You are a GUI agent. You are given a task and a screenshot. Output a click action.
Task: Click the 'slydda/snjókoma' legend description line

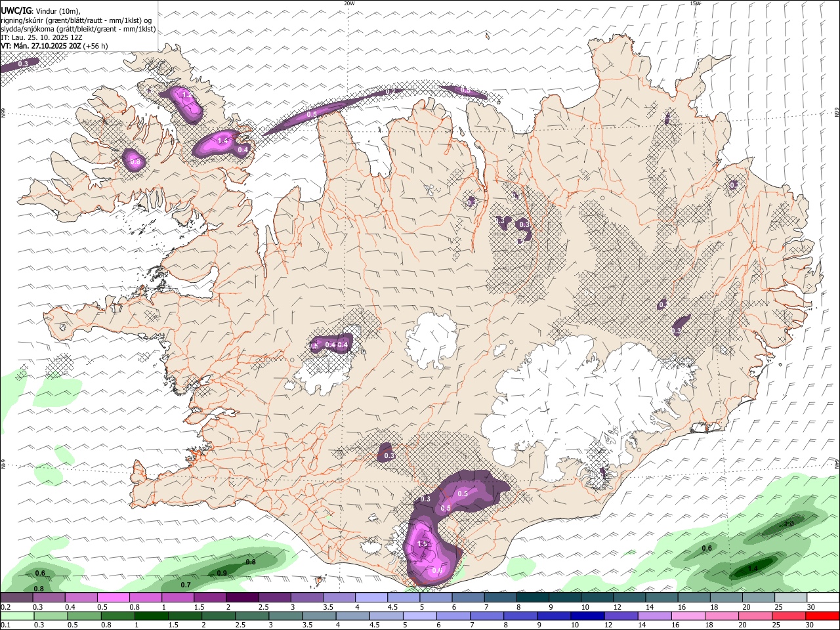[78, 29]
